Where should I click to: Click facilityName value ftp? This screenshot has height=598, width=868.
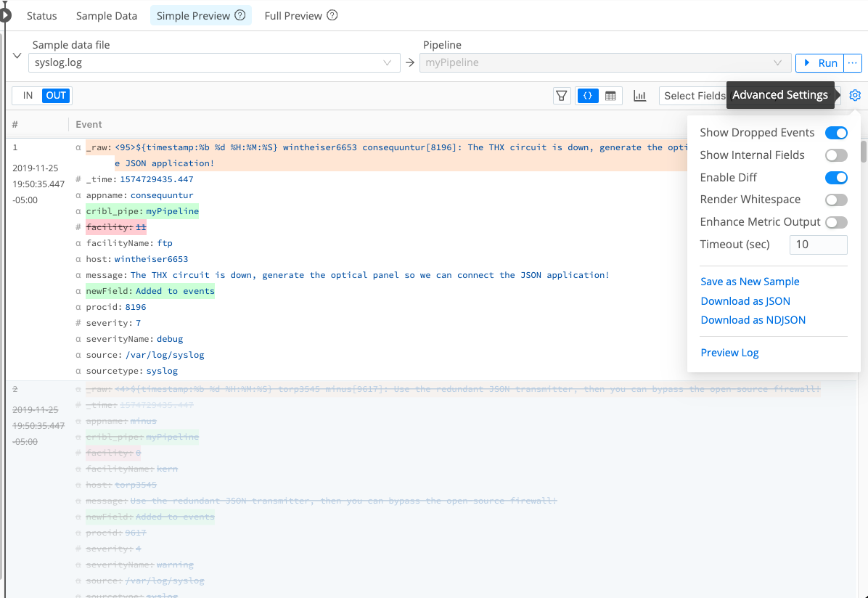pyautogui.click(x=165, y=243)
